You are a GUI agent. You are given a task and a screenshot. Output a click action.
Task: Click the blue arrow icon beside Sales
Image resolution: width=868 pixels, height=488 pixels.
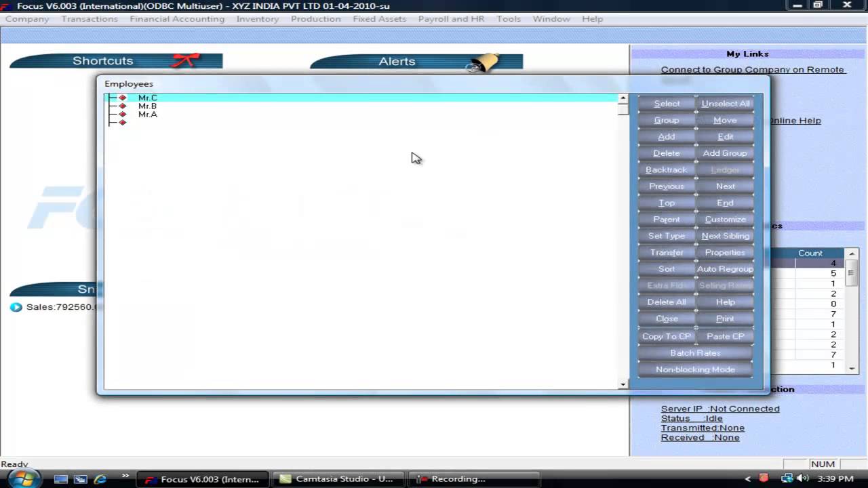coord(16,307)
